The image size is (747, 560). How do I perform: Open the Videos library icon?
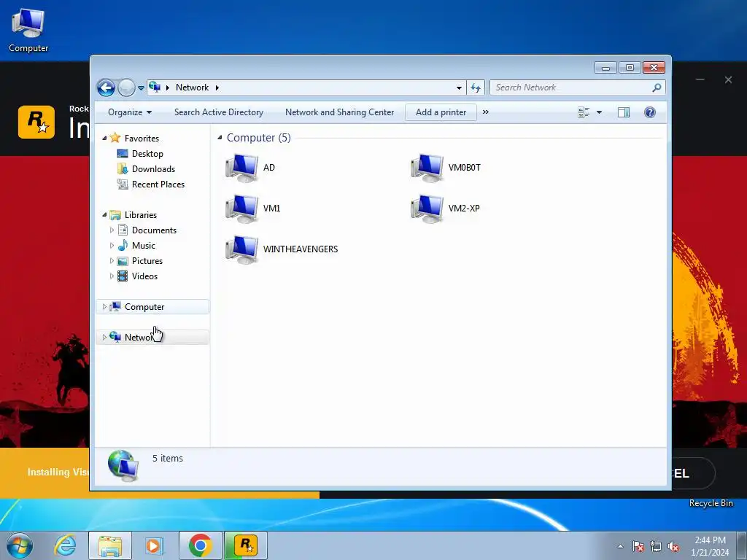pyautogui.click(x=123, y=276)
